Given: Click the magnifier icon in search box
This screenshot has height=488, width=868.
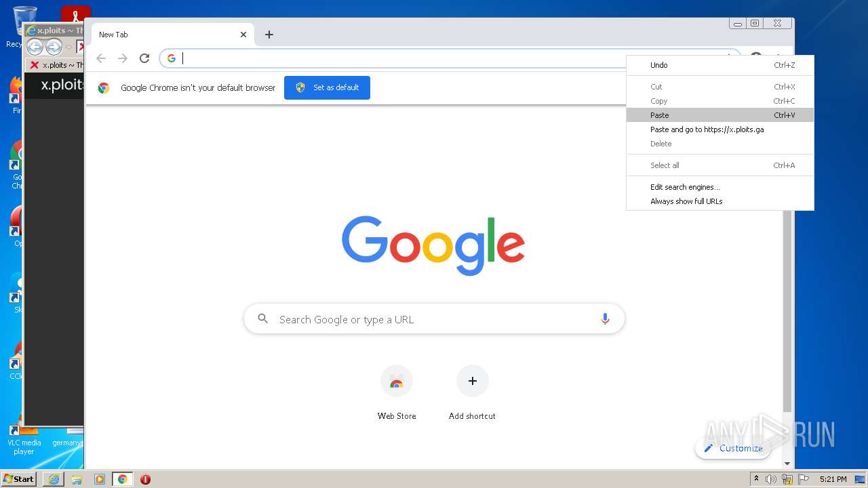Looking at the screenshot, I should pyautogui.click(x=263, y=319).
